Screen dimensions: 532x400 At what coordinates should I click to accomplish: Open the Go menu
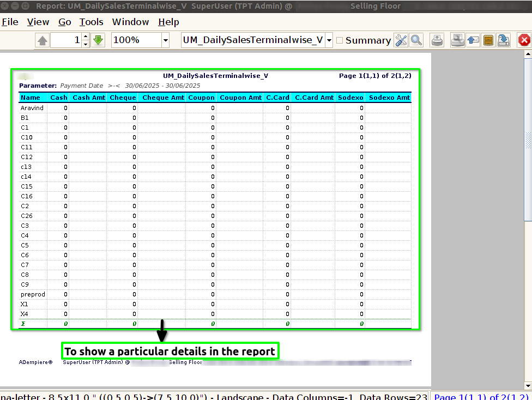tap(64, 22)
